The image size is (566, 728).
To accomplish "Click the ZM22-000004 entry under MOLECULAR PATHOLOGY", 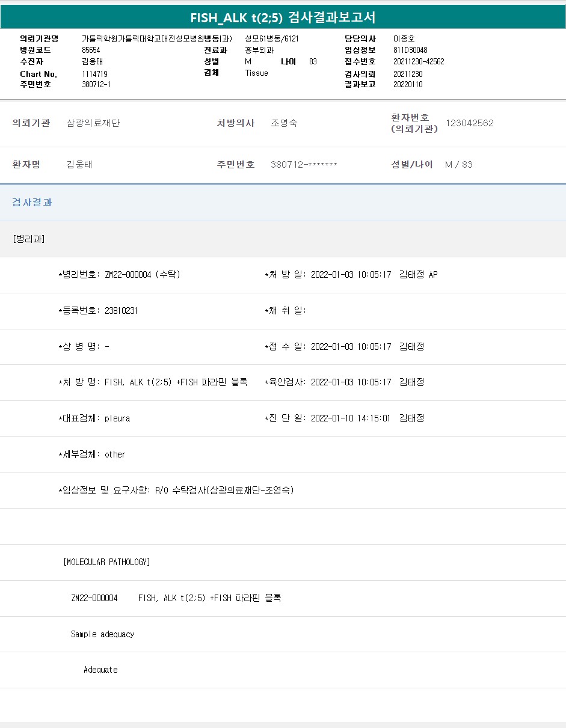I will tap(94, 598).
